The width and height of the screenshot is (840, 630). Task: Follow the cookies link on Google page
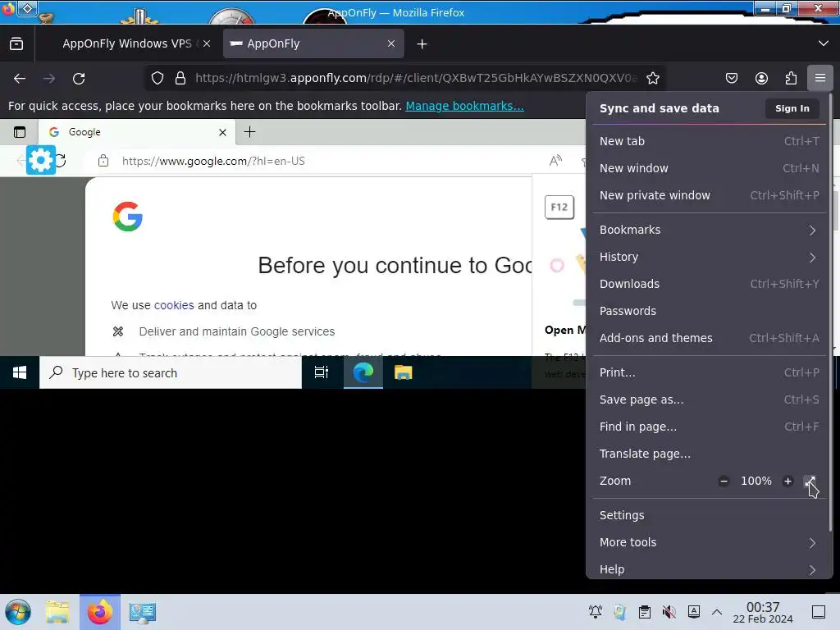174,305
